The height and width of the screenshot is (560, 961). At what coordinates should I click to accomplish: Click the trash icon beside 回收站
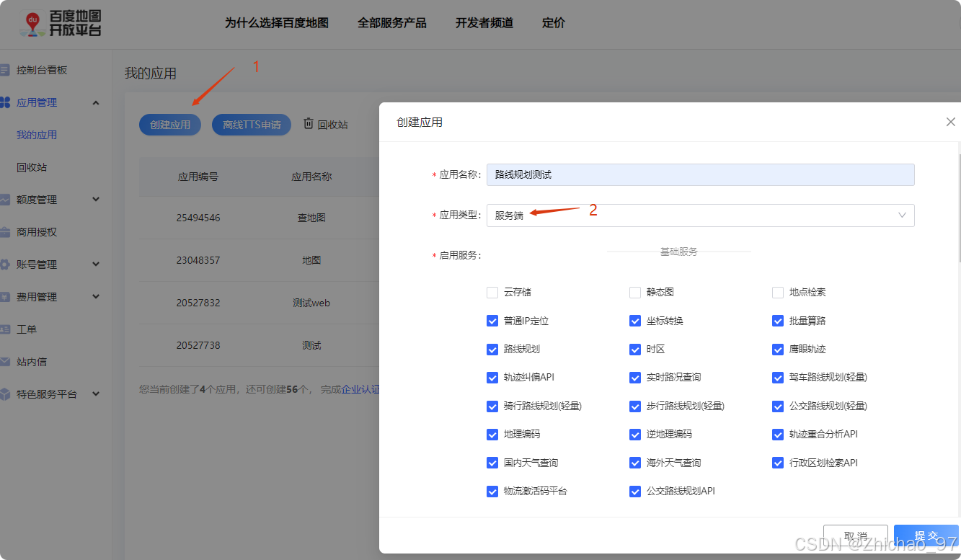(x=309, y=124)
